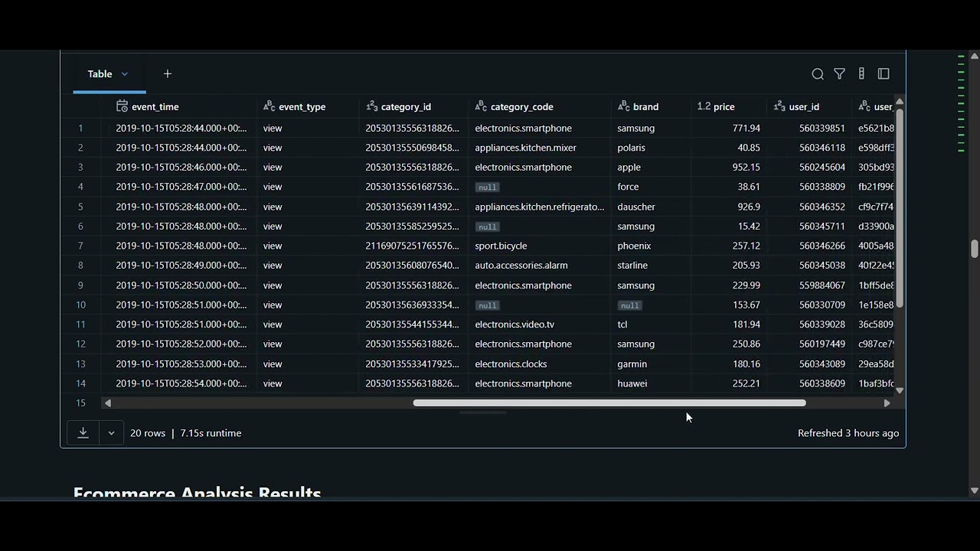This screenshot has height=551, width=980.
Task: Click the table horizontal scrollbar thumb
Action: point(609,403)
